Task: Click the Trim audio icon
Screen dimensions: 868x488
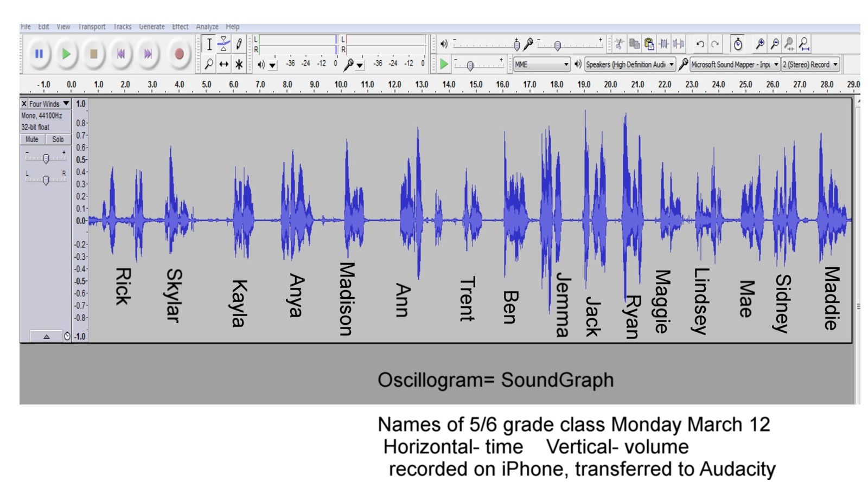Action: (x=663, y=44)
